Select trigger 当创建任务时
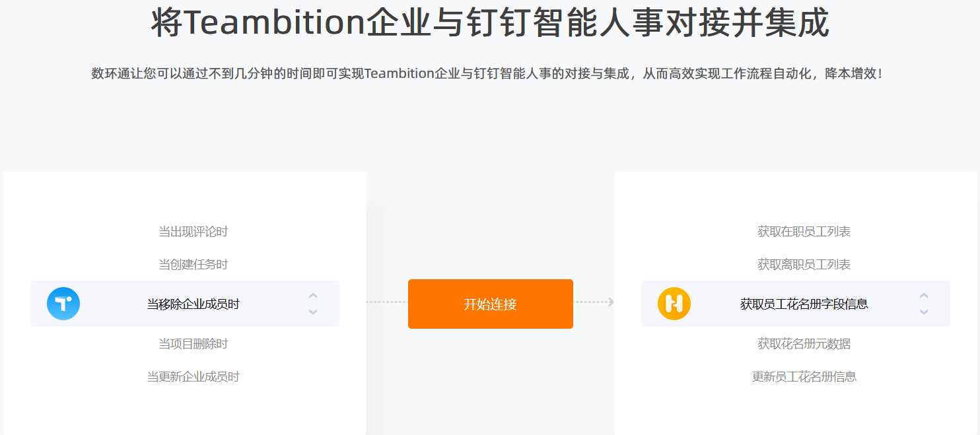Image resolution: width=980 pixels, height=435 pixels. tap(193, 265)
